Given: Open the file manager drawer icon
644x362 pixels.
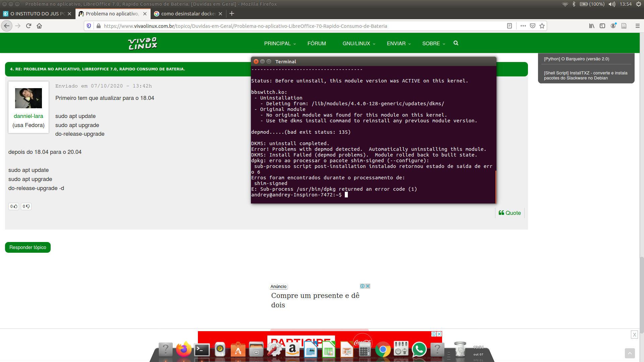Looking at the screenshot, I should 256,350.
